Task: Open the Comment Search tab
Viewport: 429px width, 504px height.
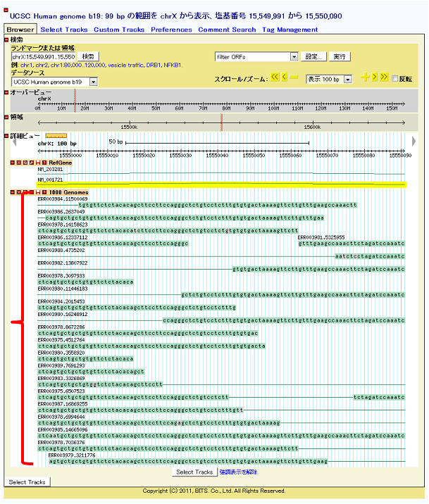Action: 227,30
